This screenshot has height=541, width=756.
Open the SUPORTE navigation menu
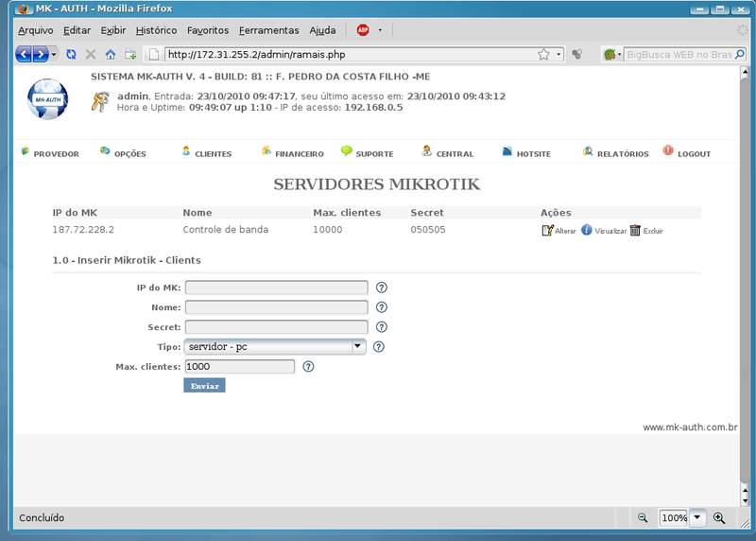[x=367, y=153]
